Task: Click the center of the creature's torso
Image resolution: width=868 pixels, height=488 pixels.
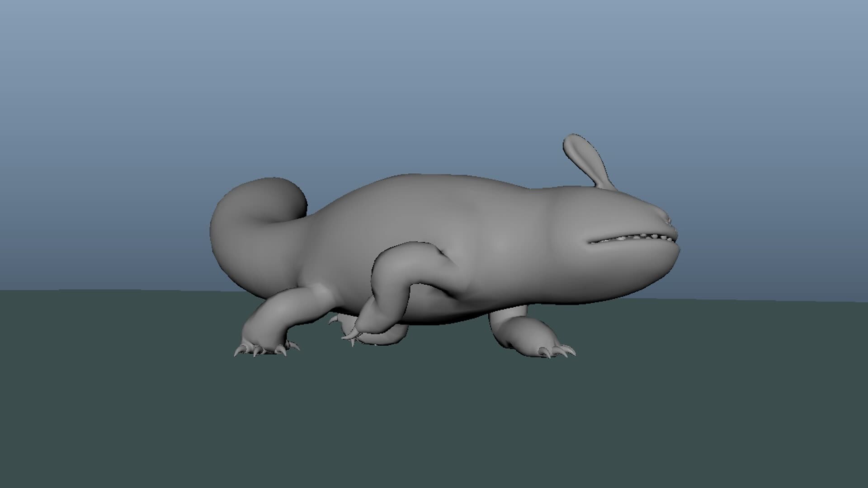Action: [x=452, y=239]
